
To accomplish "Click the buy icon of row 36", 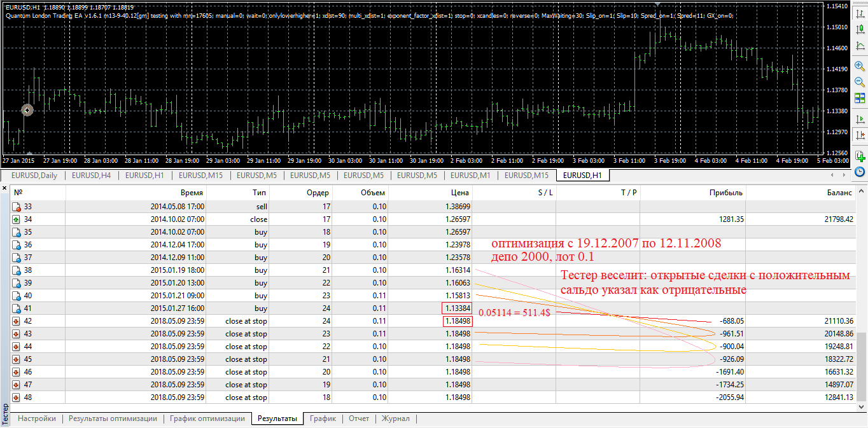I will click(17, 245).
